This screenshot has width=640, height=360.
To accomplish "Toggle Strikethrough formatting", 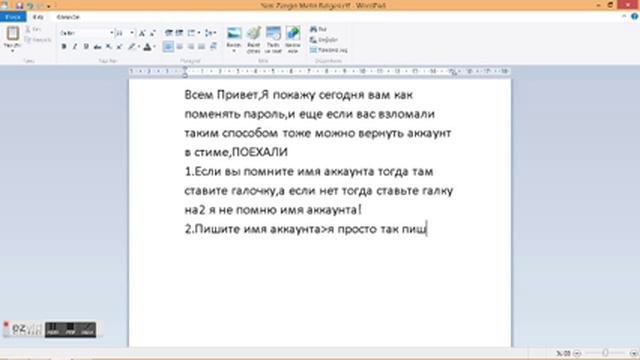I will point(97,47).
